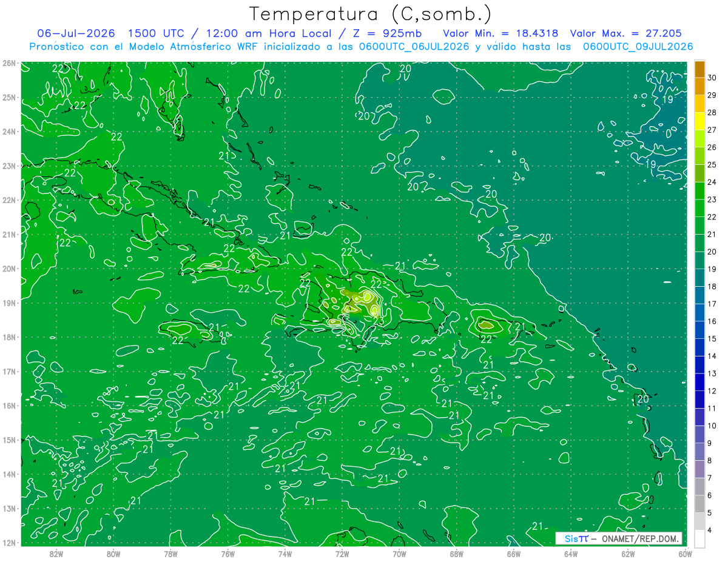Click the dark orange band above legend 30
Image resolution: width=728 pixels, height=562 pixels.
pyautogui.click(x=699, y=69)
